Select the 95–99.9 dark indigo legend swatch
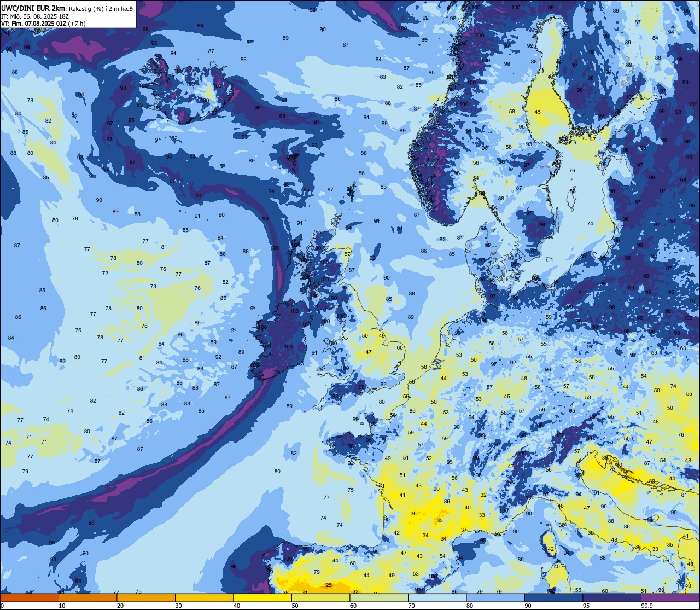The height and width of the screenshot is (610, 700). pyautogui.click(x=612, y=597)
